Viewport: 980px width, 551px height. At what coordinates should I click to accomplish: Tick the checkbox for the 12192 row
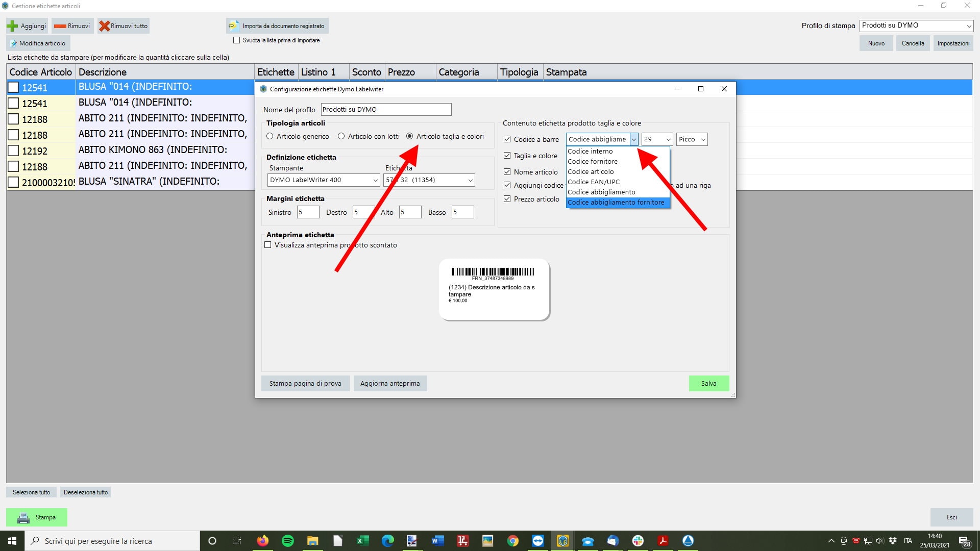coord(14,151)
